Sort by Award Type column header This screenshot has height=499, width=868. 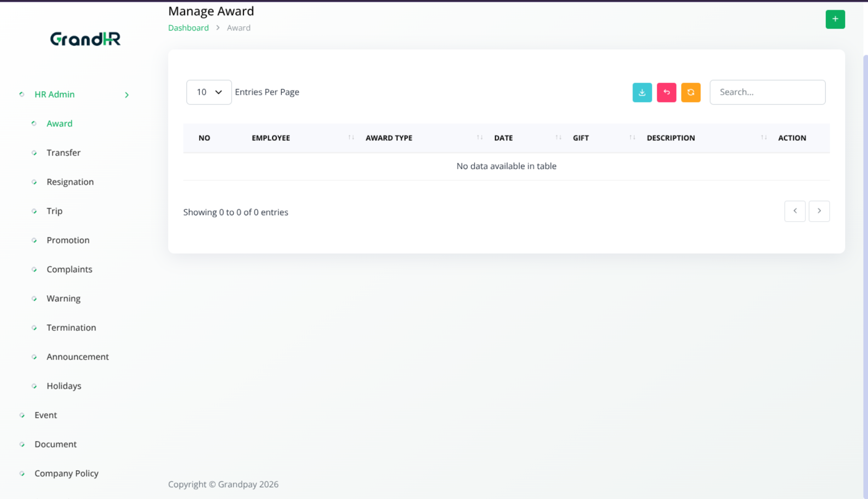pos(389,138)
